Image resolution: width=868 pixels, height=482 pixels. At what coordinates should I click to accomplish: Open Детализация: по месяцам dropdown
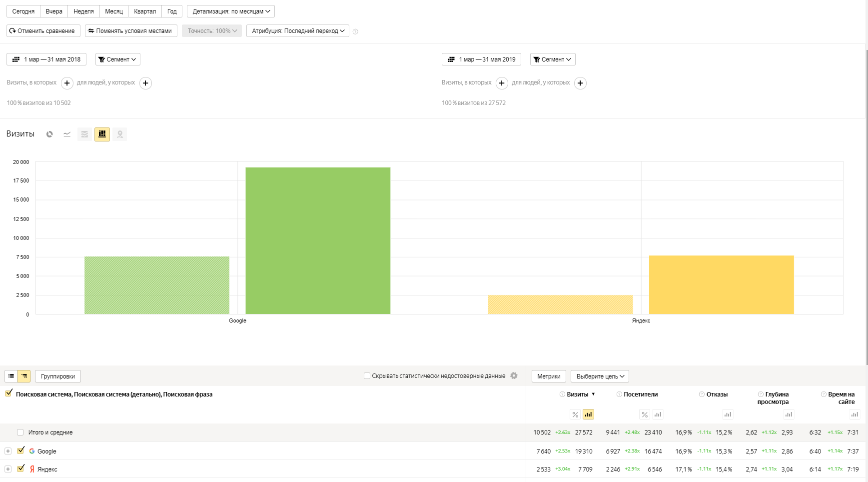click(x=231, y=11)
